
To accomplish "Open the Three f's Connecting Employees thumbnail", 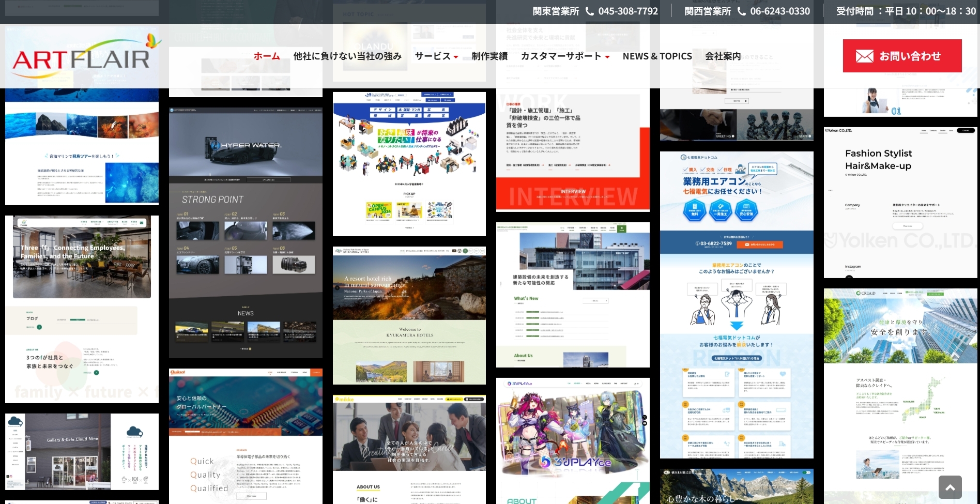I will click(x=82, y=309).
